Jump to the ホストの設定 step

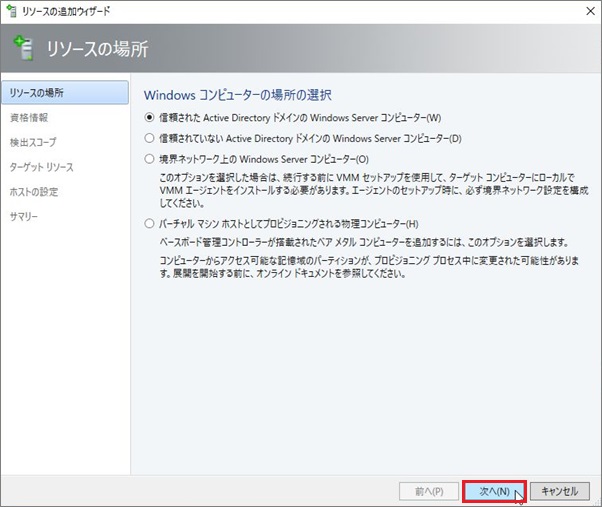coord(33,192)
